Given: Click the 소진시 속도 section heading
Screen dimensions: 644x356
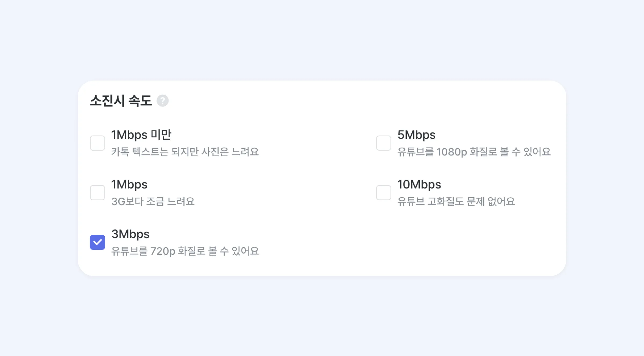Looking at the screenshot, I should (121, 100).
